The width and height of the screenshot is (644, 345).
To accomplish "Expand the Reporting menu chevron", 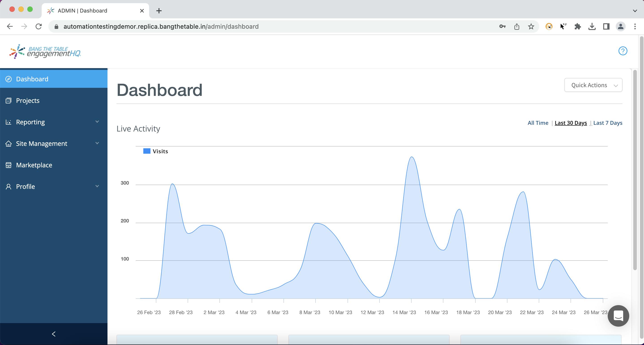I will click(97, 122).
